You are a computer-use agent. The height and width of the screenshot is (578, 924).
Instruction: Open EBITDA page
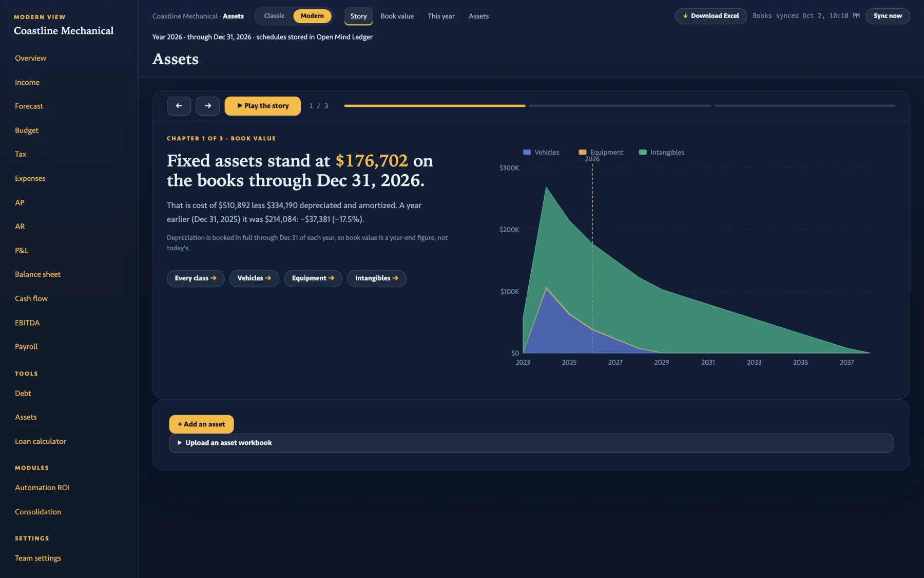tap(27, 323)
